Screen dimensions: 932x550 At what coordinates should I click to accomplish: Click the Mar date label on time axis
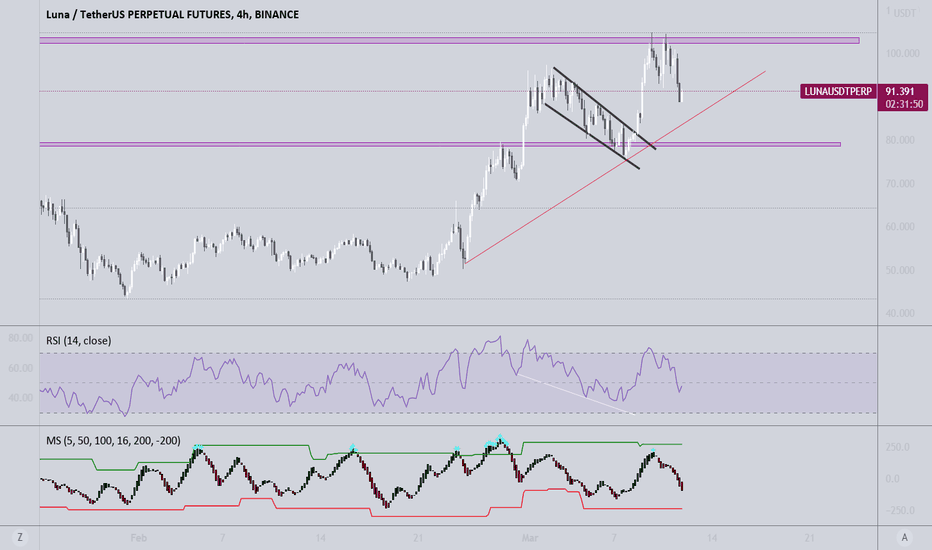tap(530, 538)
